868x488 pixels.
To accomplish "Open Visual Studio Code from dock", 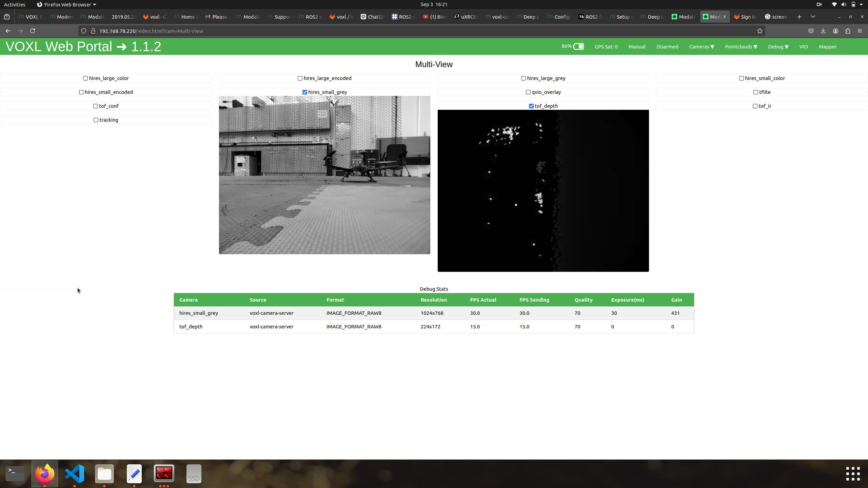I will [x=75, y=473].
